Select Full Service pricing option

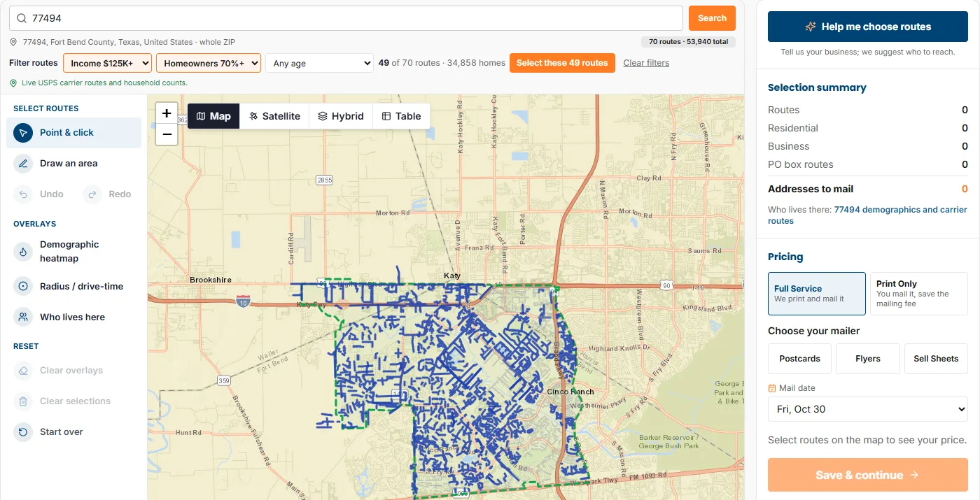tap(817, 294)
